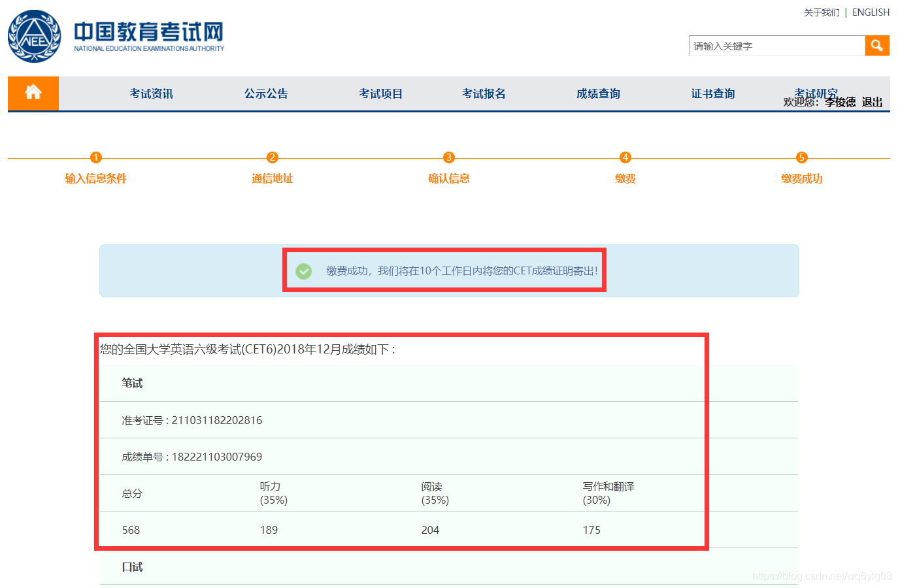
Task: Click the 听力 (35%) column header
Action: coord(274,493)
